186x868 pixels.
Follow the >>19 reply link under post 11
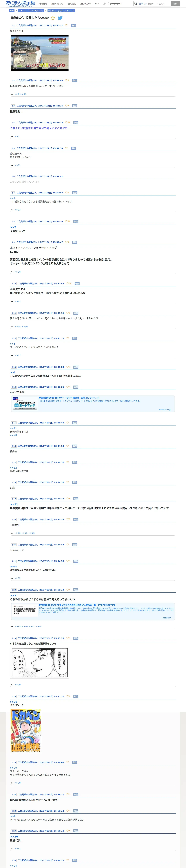pyautogui.click(x=25, y=327)
